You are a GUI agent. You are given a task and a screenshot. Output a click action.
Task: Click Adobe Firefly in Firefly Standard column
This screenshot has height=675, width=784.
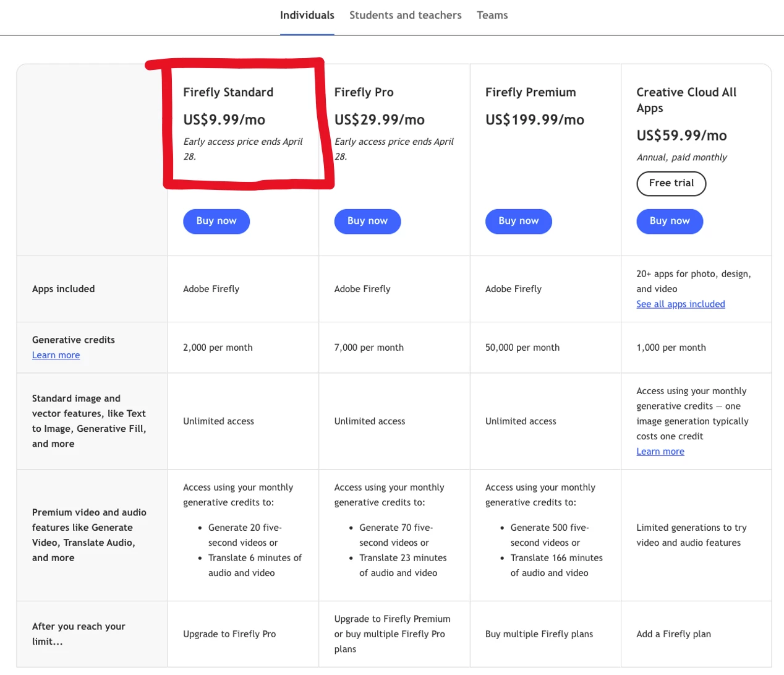tap(211, 289)
